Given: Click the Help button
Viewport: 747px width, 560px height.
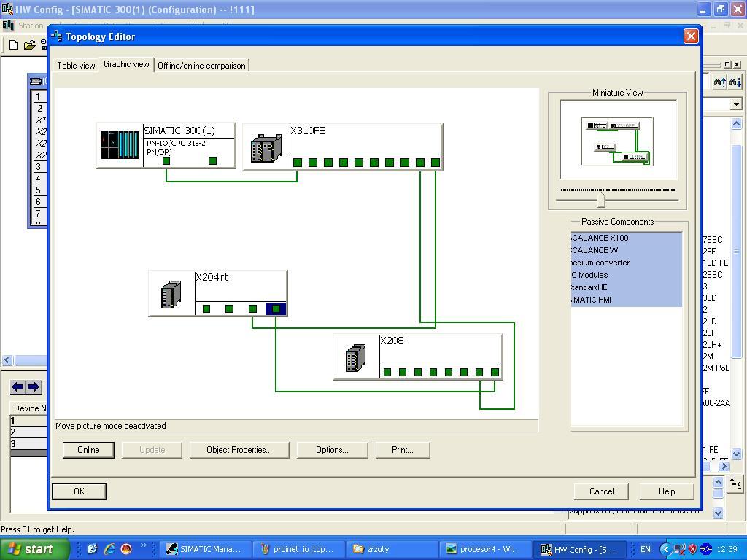Looking at the screenshot, I should pyautogui.click(x=667, y=491).
